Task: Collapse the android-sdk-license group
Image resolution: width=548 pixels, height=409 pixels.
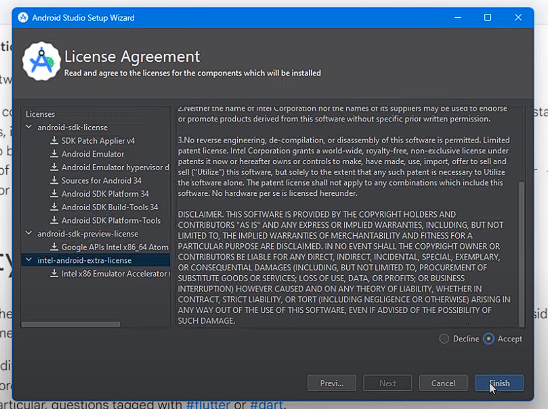Action: coord(29,127)
